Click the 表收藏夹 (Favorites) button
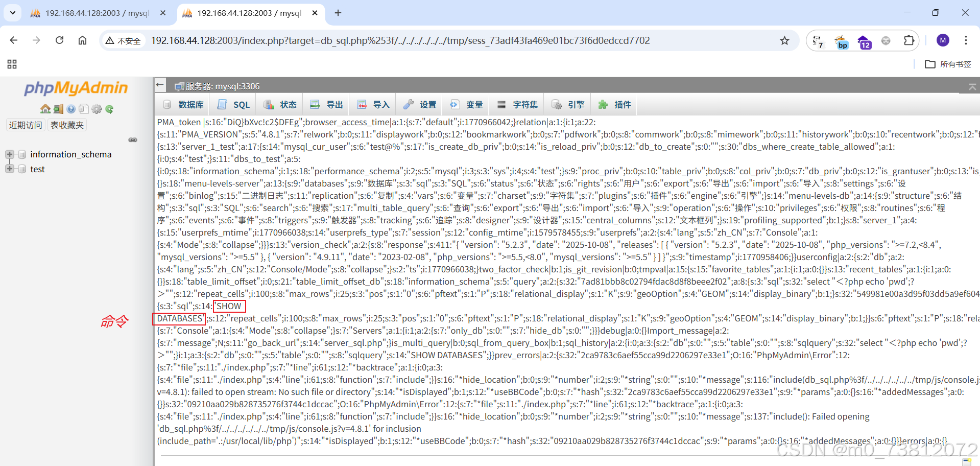The width and height of the screenshot is (980, 466). pyautogui.click(x=67, y=125)
